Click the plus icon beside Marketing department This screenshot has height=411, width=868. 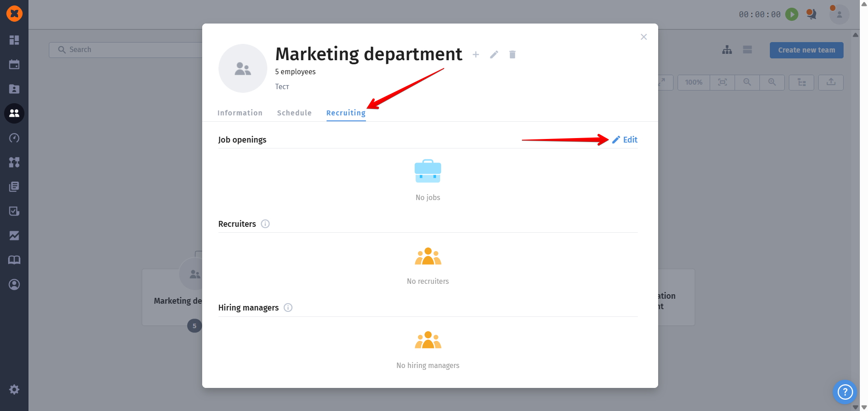click(x=476, y=55)
